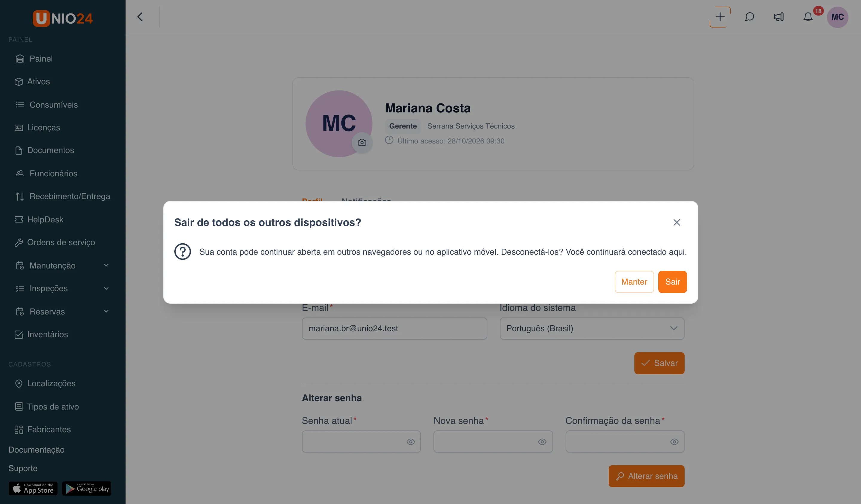Toggle visibility of Nova senha field
The width and height of the screenshot is (861, 504).
pos(542,442)
